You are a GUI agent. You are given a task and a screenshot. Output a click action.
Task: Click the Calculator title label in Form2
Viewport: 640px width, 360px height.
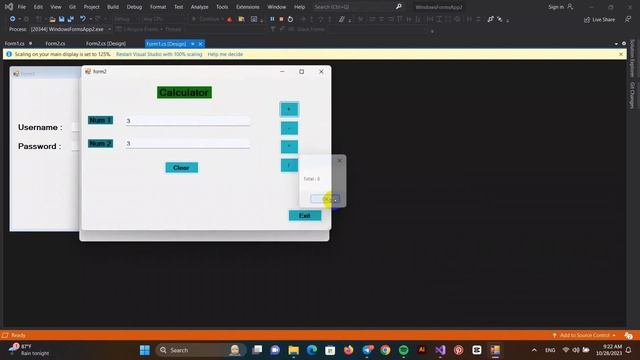[184, 93]
